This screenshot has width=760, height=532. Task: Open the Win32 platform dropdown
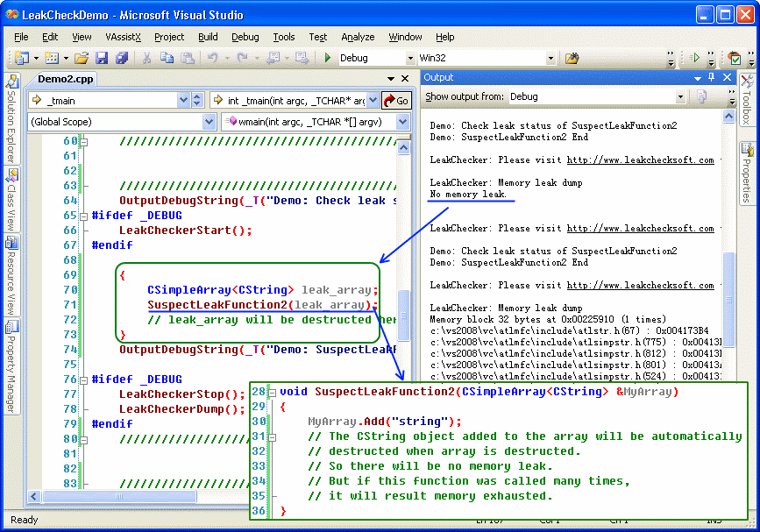(550, 59)
